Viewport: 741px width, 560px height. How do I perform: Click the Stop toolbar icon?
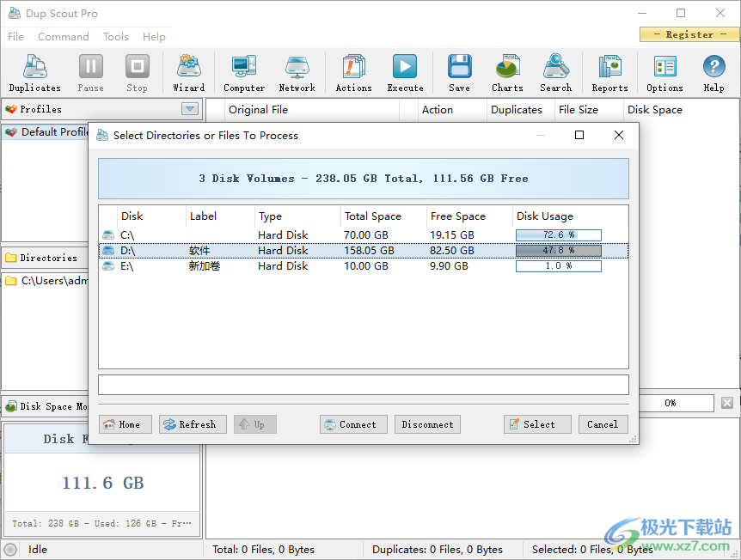(137, 73)
